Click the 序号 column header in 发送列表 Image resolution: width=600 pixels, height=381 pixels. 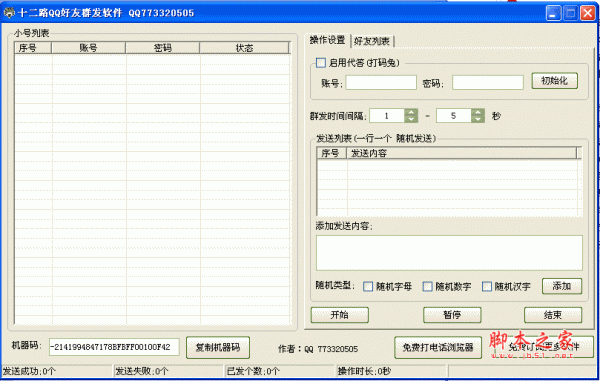pos(331,153)
